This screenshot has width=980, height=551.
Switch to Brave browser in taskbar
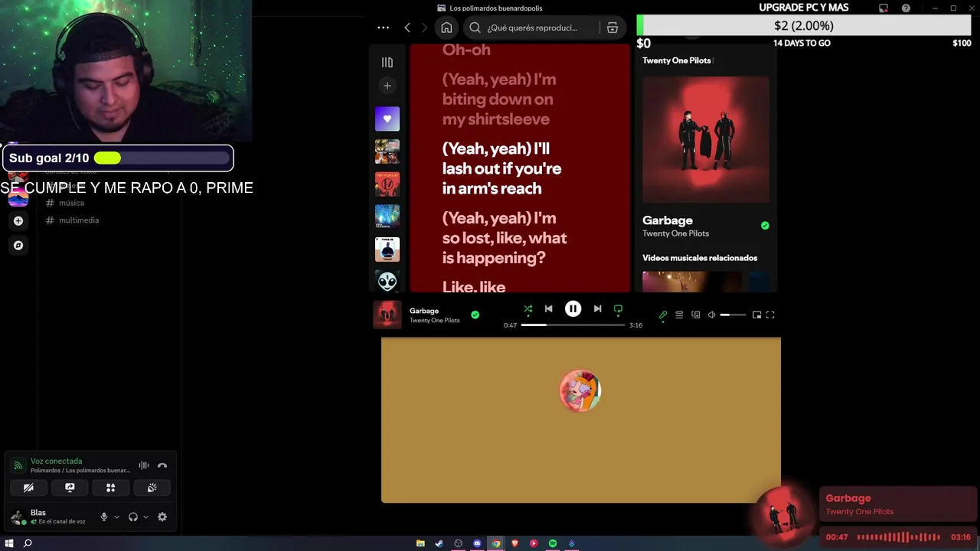[x=514, y=543]
